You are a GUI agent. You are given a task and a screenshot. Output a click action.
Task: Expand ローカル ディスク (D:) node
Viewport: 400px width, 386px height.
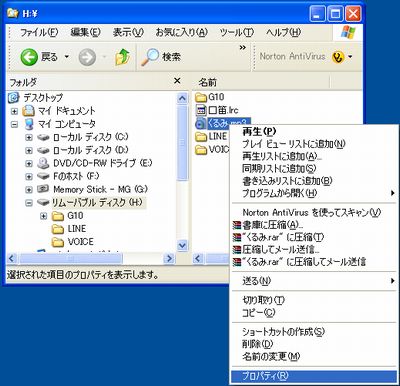pos(29,150)
